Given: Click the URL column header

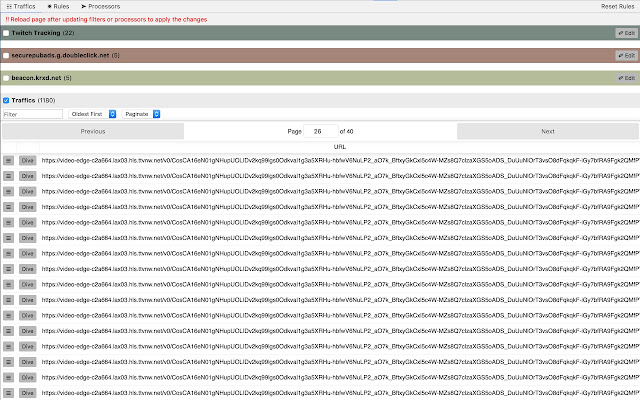Looking at the screenshot, I should point(340,147).
